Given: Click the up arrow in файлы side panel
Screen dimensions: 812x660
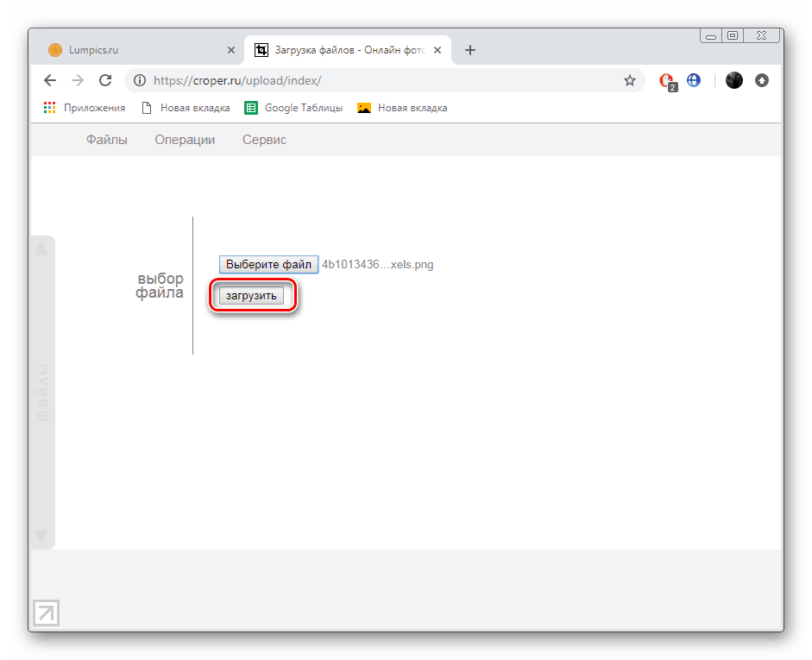Looking at the screenshot, I should 41,248.
